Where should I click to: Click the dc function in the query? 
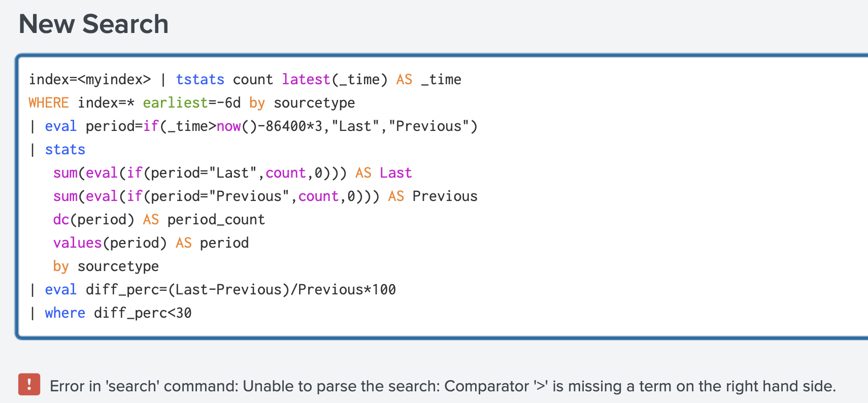point(61,220)
